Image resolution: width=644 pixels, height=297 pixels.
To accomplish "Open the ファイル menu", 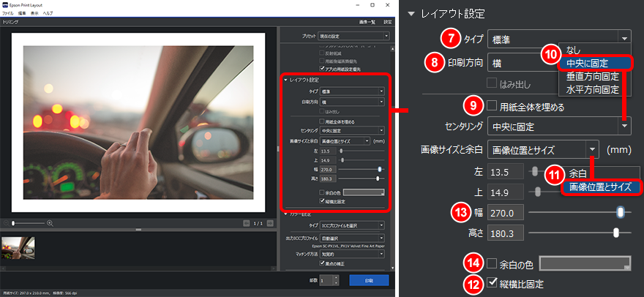I will (x=7, y=13).
